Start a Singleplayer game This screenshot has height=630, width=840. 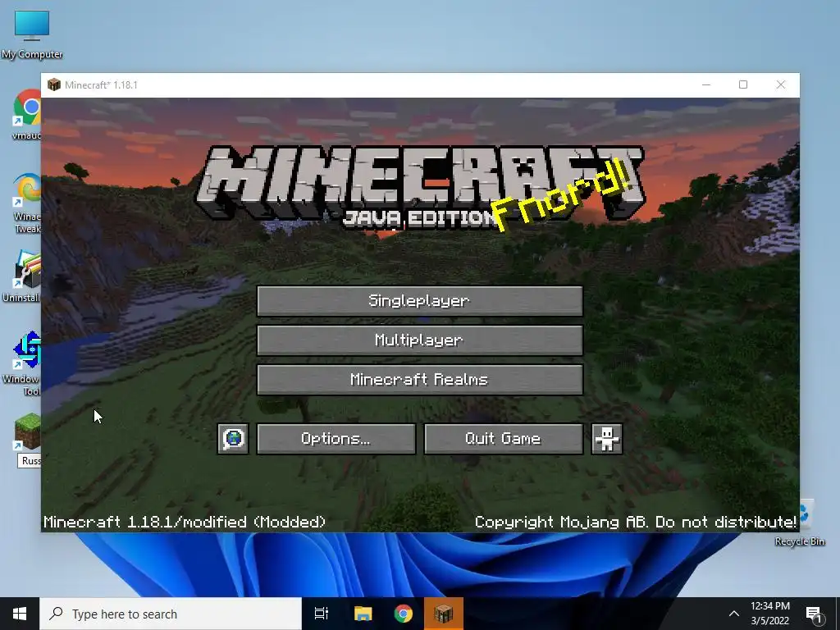pos(419,300)
